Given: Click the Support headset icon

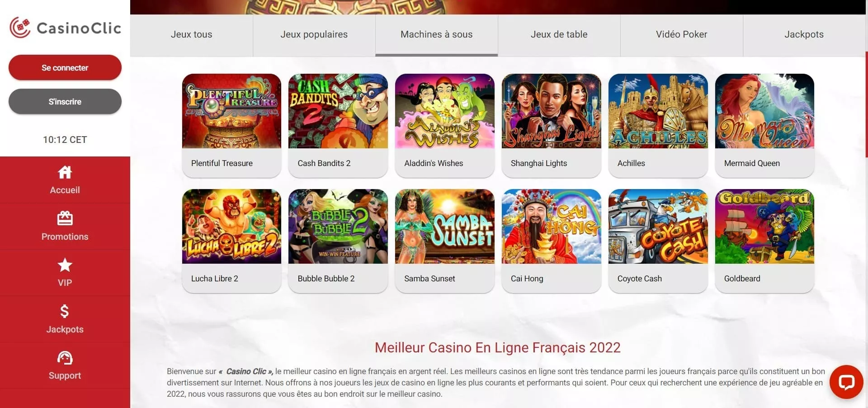Looking at the screenshot, I should pyautogui.click(x=65, y=358).
